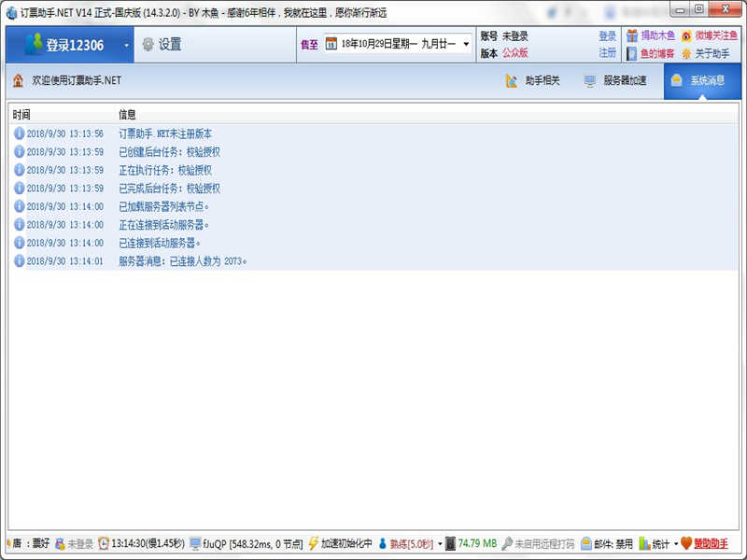Image resolution: width=747 pixels, height=560 pixels.
Task: Click the memory usage 74.79 MB indicator
Action: (476, 543)
